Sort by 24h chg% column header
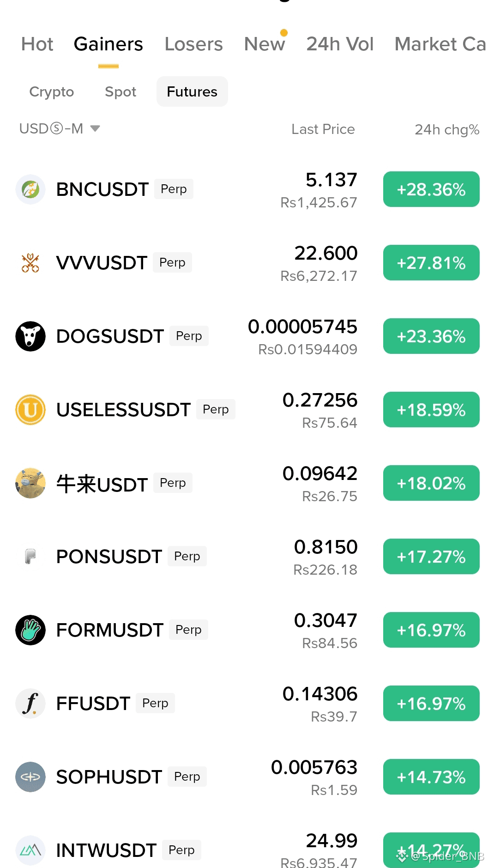488x868 pixels. (447, 129)
